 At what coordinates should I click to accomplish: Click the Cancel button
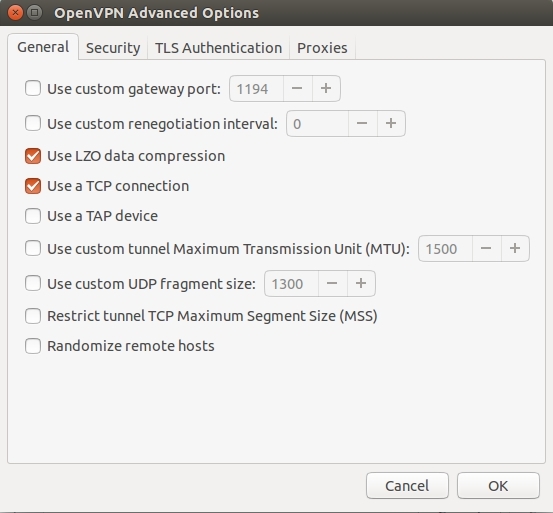407,485
